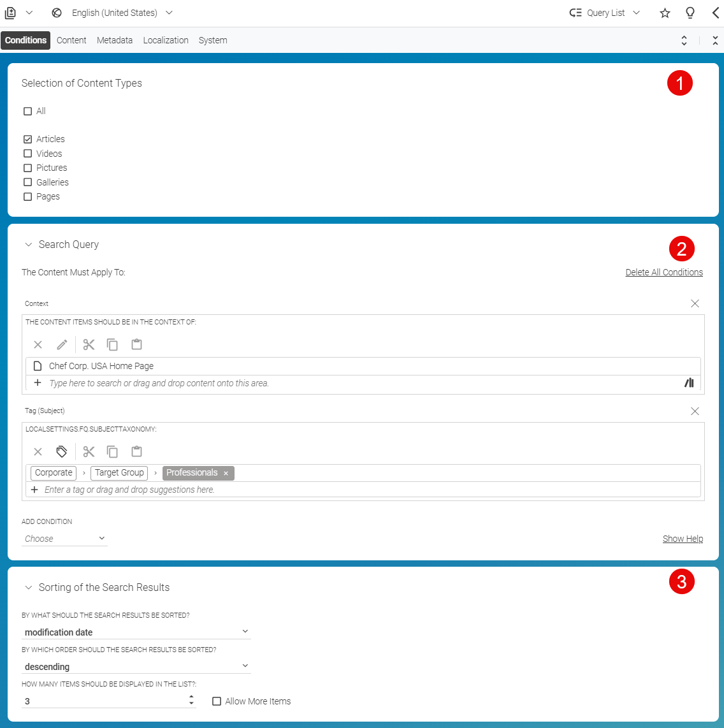
Task: Click the Paste icon in Tag (Subject) toolbar
Action: [136, 451]
